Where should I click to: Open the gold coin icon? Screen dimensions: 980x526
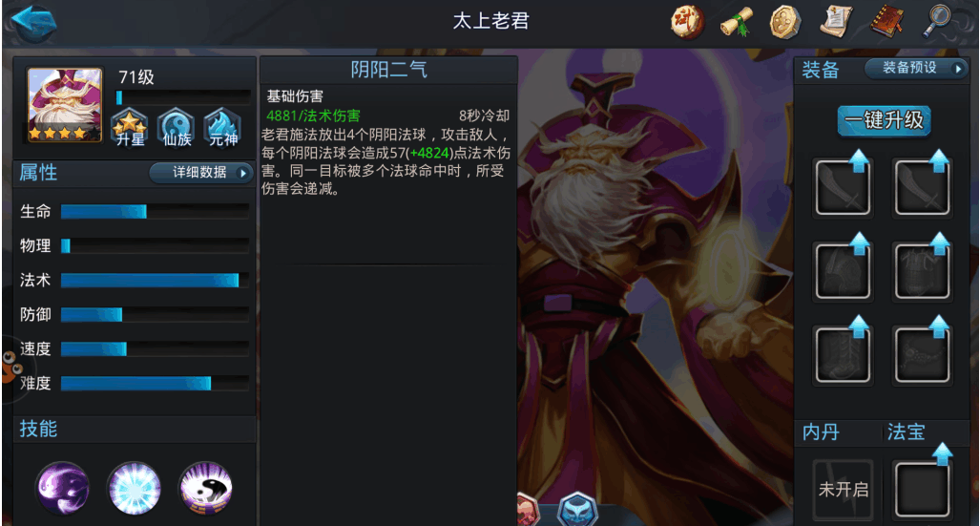pyautogui.click(x=785, y=21)
